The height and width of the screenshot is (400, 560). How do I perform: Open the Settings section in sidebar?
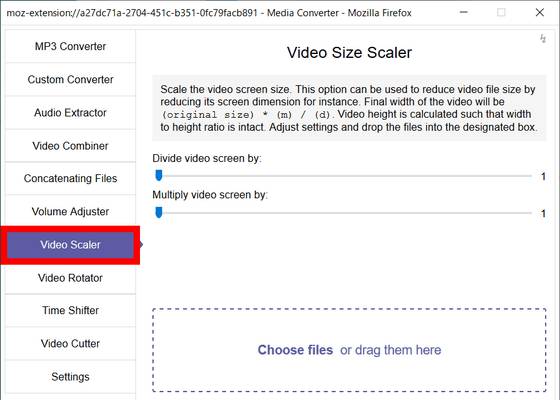pos(70,377)
